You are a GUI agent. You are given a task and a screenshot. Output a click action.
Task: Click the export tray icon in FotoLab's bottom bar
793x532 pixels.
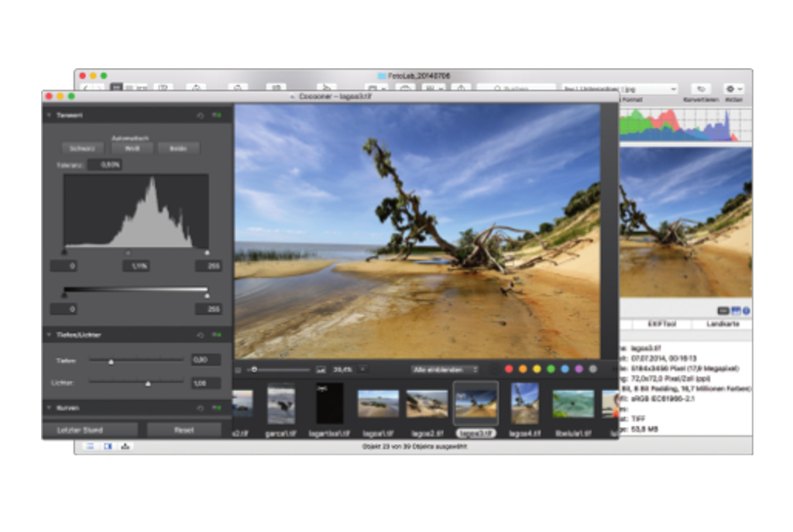(125, 447)
